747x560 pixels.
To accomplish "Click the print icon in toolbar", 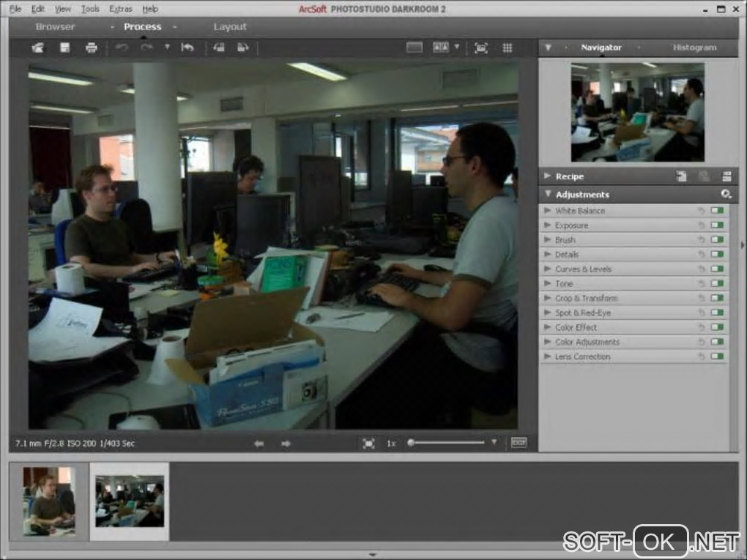I will coord(91,48).
